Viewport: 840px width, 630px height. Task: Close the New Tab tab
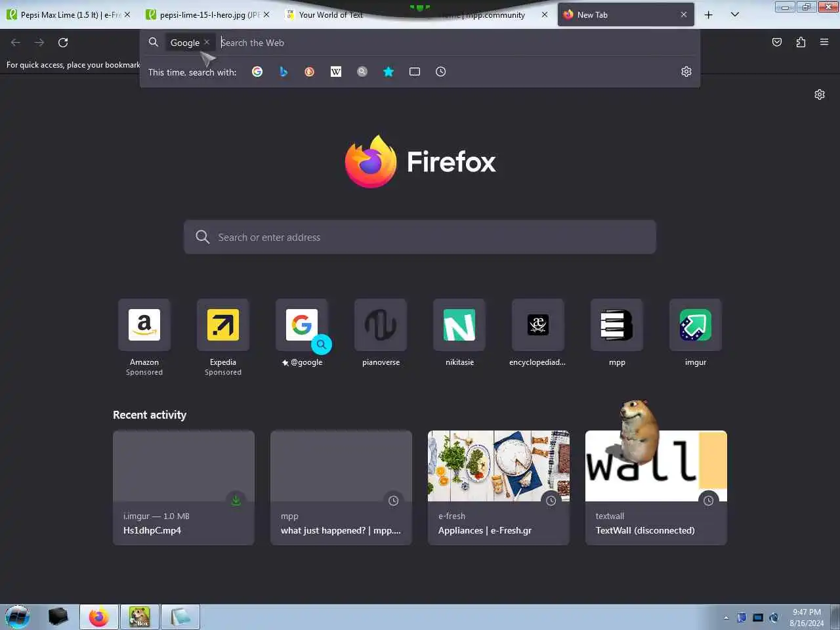coord(684,14)
